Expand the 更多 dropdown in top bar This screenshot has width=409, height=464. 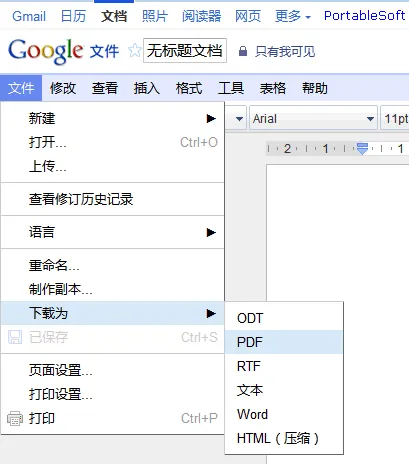(293, 16)
